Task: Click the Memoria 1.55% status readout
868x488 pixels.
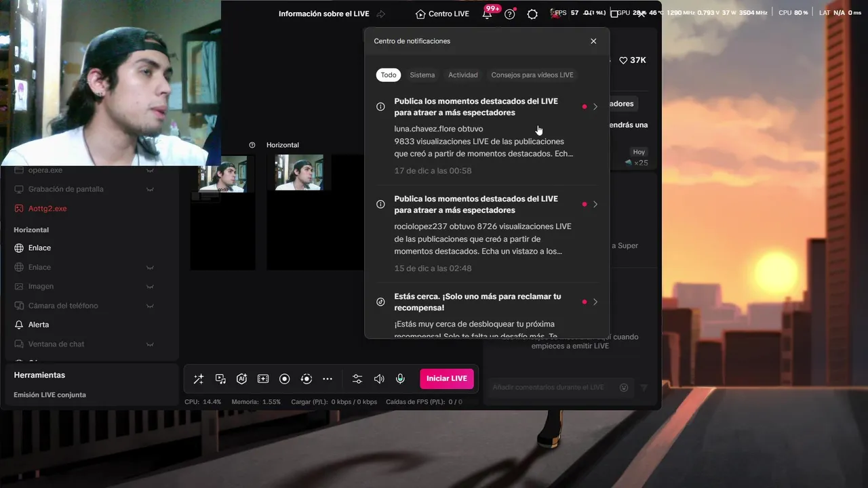Action: pyautogui.click(x=256, y=402)
